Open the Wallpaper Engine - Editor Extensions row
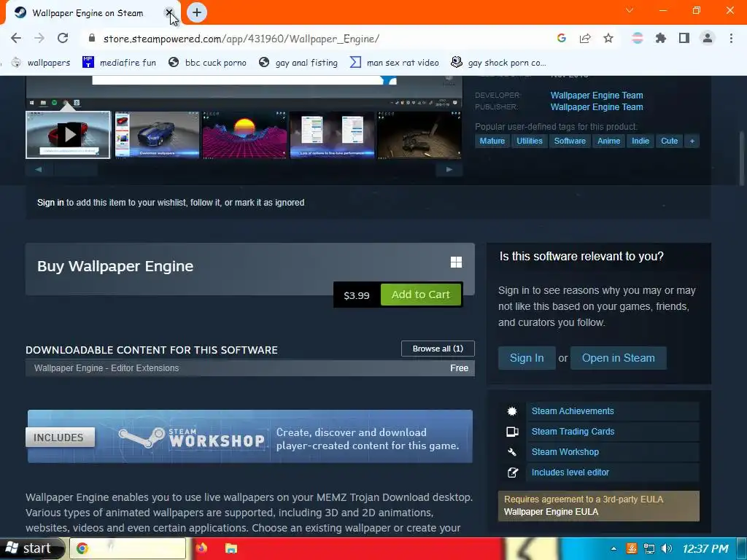 pyautogui.click(x=250, y=368)
